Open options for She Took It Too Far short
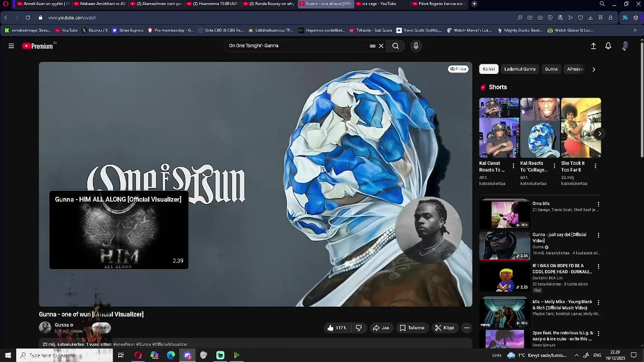This screenshot has height=362, width=644. point(595,166)
